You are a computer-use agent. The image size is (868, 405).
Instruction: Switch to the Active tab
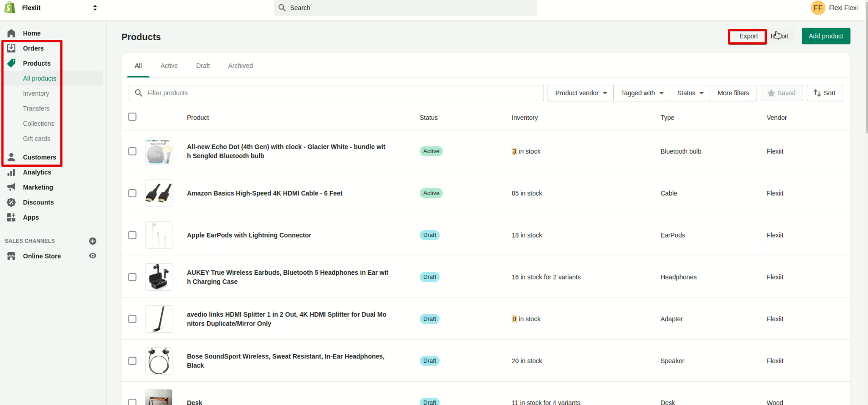pyautogui.click(x=169, y=66)
